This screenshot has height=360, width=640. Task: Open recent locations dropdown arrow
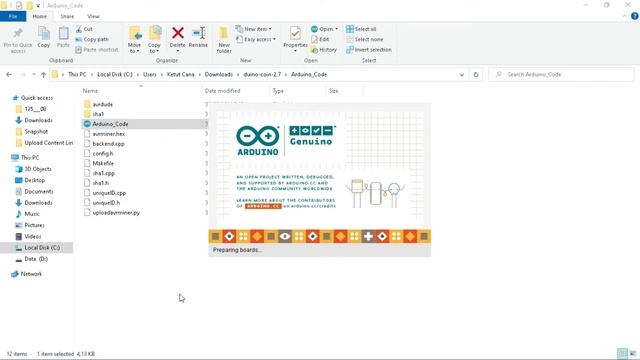tap(33, 75)
